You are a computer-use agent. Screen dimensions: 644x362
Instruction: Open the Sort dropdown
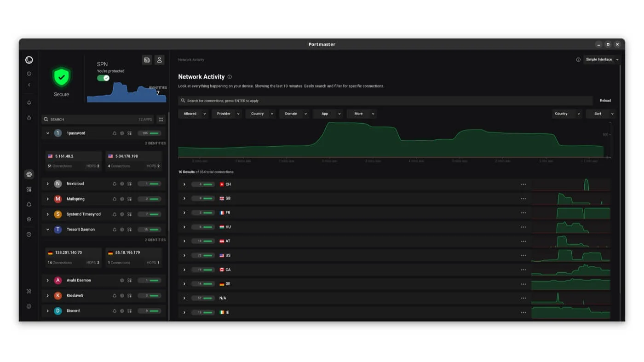pyautogui.click(x=601, y=114)
